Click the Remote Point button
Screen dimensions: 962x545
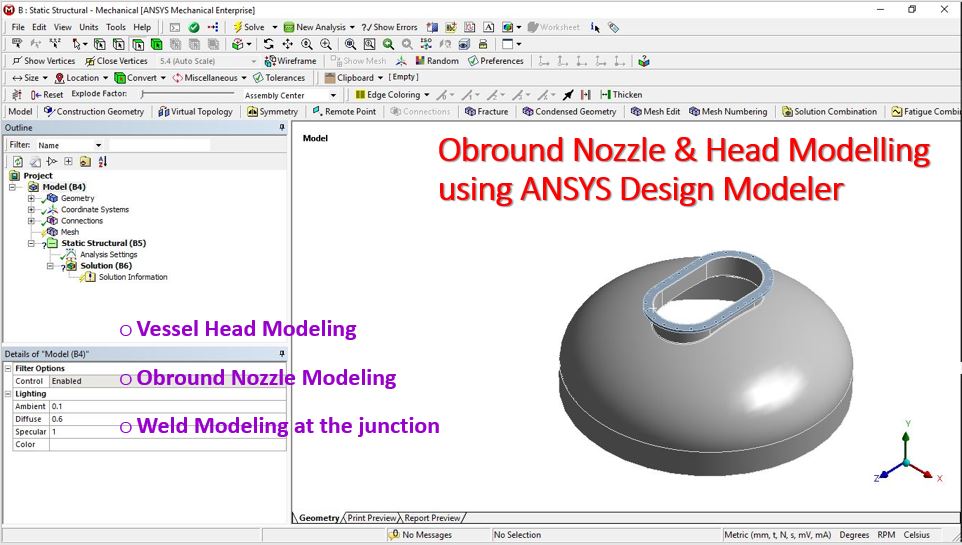(344, 111)
